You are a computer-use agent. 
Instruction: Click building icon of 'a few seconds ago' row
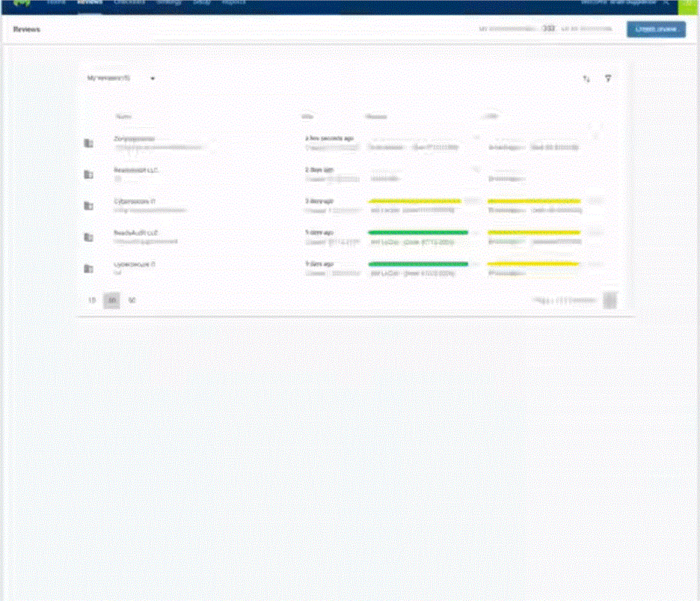(89, 143)
